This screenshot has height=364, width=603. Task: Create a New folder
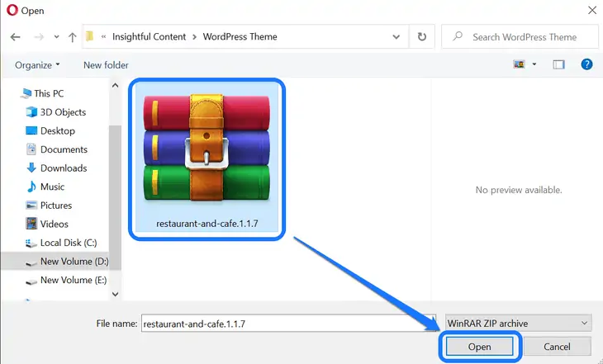[106, 65]
